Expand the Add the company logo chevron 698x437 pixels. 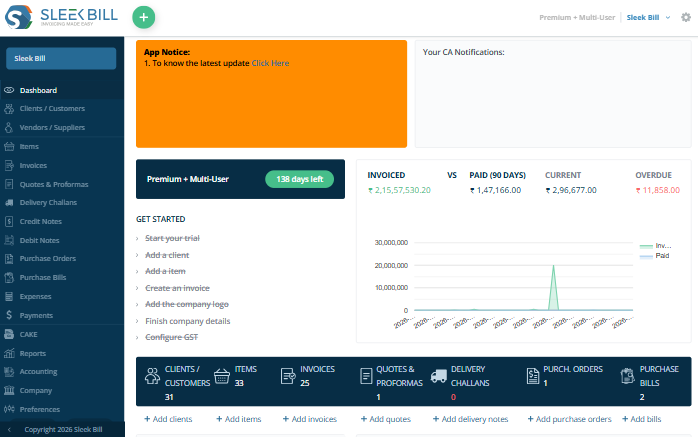tap(137, 304)
